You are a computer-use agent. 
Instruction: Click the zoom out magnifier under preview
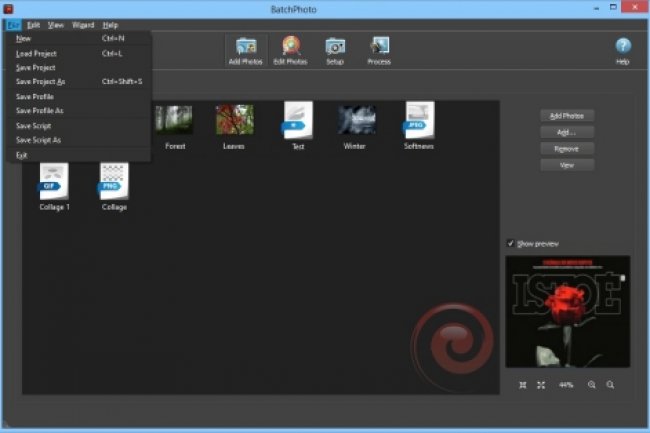pyautogui.click(x=610, y=385)
